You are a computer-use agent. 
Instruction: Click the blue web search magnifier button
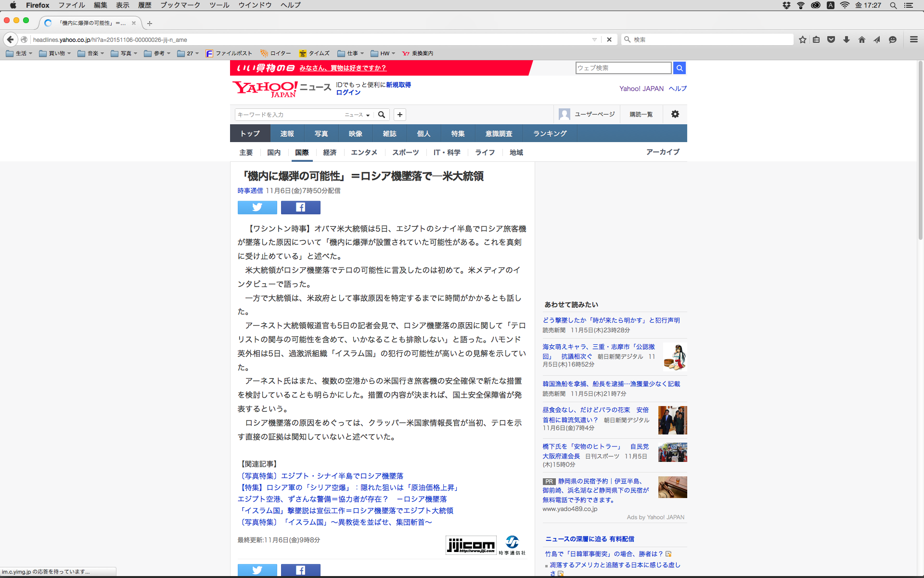(679, 68)
